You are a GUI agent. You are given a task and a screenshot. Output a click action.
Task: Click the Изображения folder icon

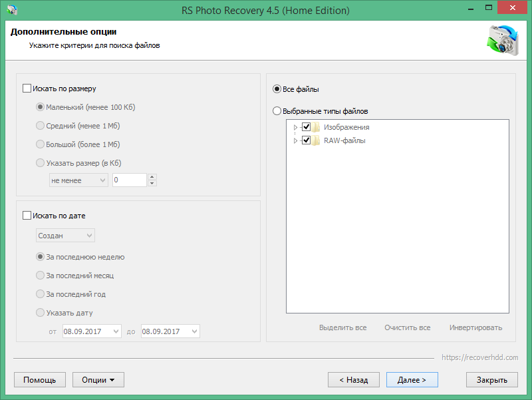tap(317, 127)
